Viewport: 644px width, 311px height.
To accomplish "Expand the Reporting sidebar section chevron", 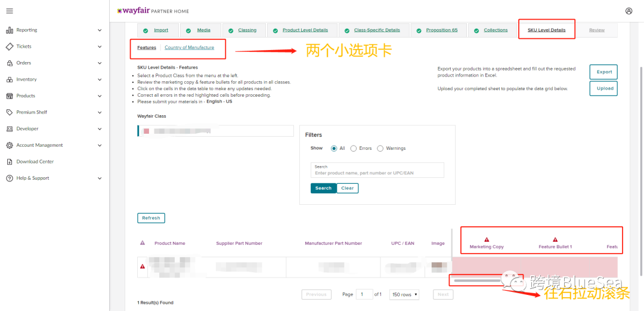I will point(100,30).
